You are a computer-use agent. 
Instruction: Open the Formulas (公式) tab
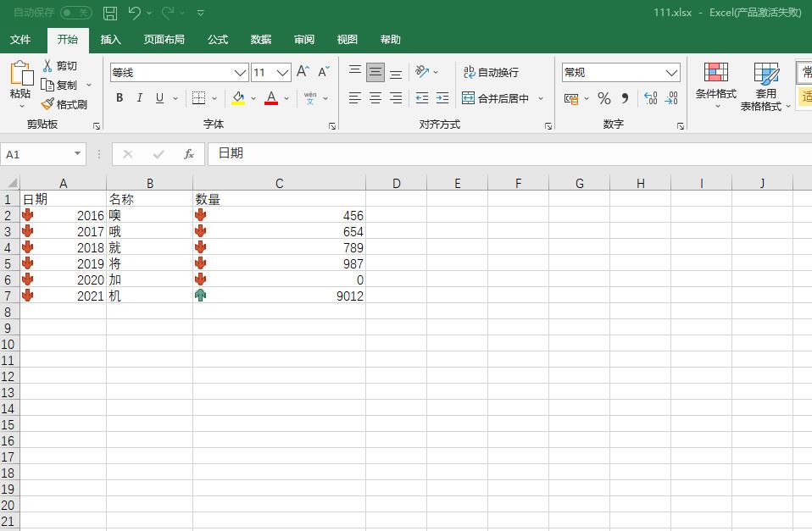point(218,40)
